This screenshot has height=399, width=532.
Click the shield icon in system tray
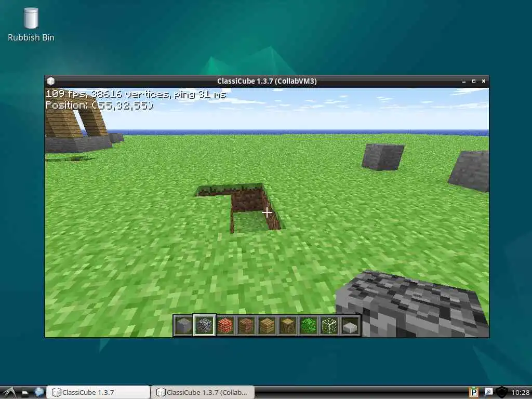click(x=502, y=393)
